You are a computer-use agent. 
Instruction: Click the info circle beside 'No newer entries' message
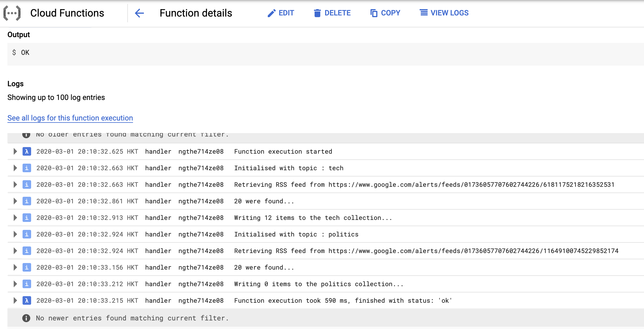tap(26, 318)
